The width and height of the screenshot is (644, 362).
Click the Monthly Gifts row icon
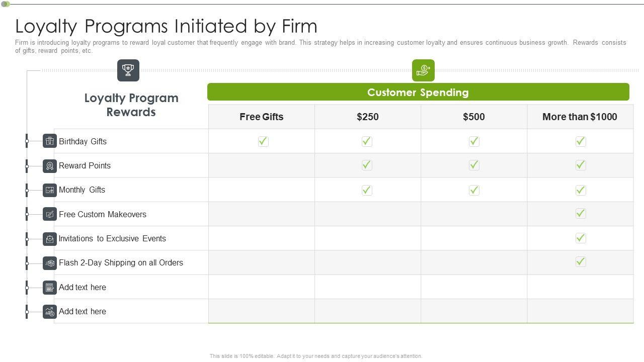pyautogui.click(x=49, y=190)
